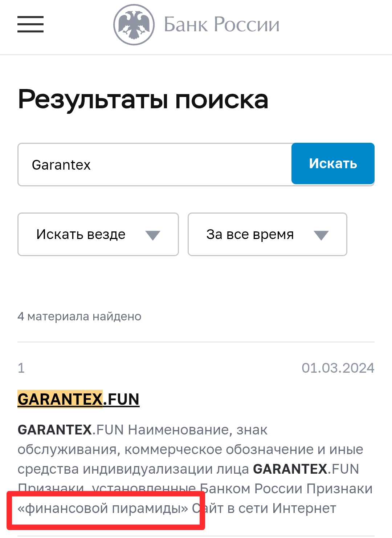The image size is (392, 538).
Task: Click the double-headed eagle logo circle
Action: (x=134, y=24)
